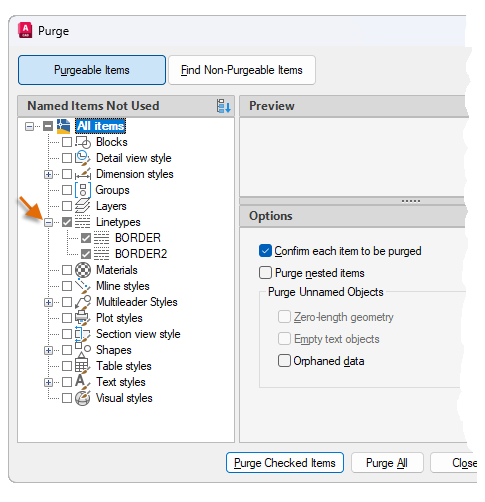Select the Detail view style icon
Image resolution: width=485 pixels, height=502 pixels.
[x=83, y=158]
